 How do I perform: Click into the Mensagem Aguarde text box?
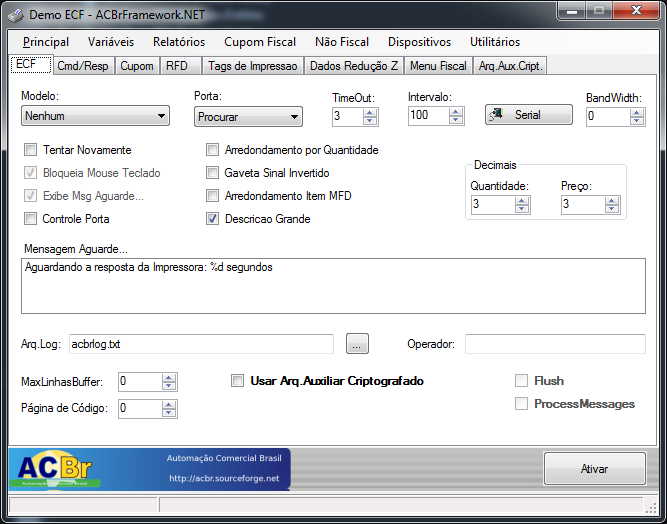click(x=334, y=286)
